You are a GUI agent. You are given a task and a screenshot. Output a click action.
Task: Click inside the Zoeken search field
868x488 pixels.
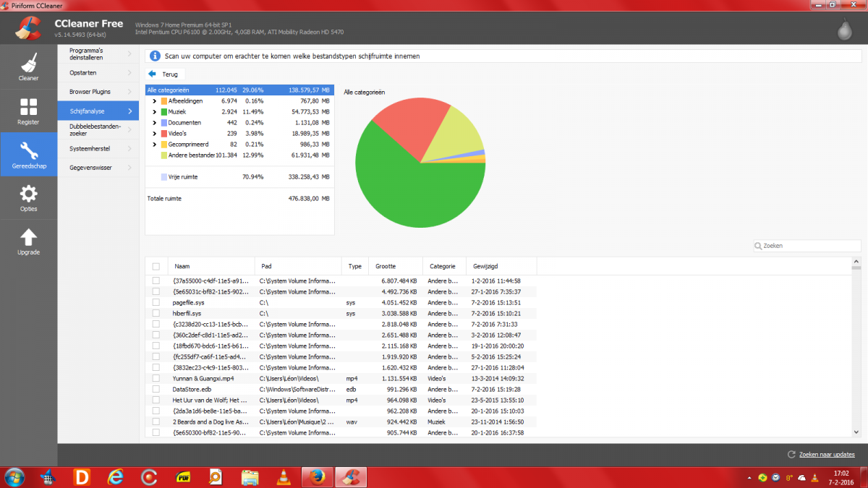[x=807, y=246]
